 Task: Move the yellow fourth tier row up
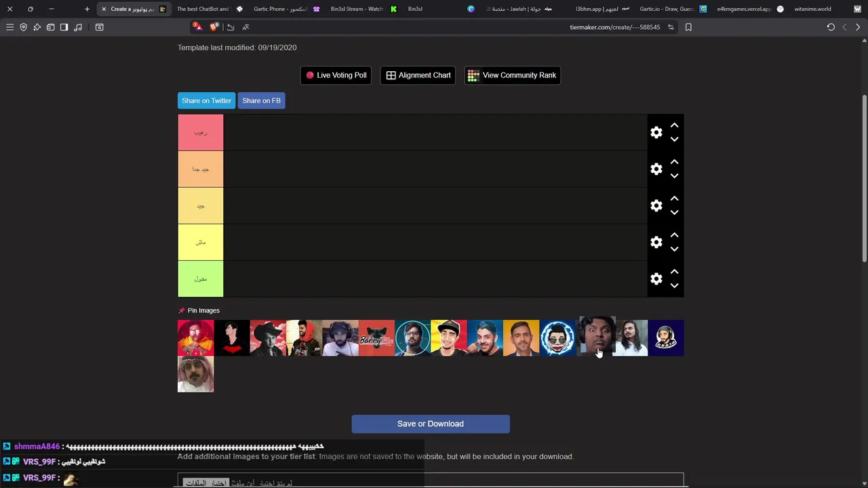674,235
